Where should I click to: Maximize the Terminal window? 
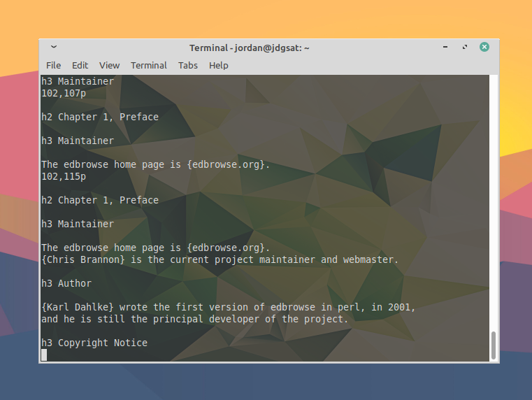click(x=464, y=48)
